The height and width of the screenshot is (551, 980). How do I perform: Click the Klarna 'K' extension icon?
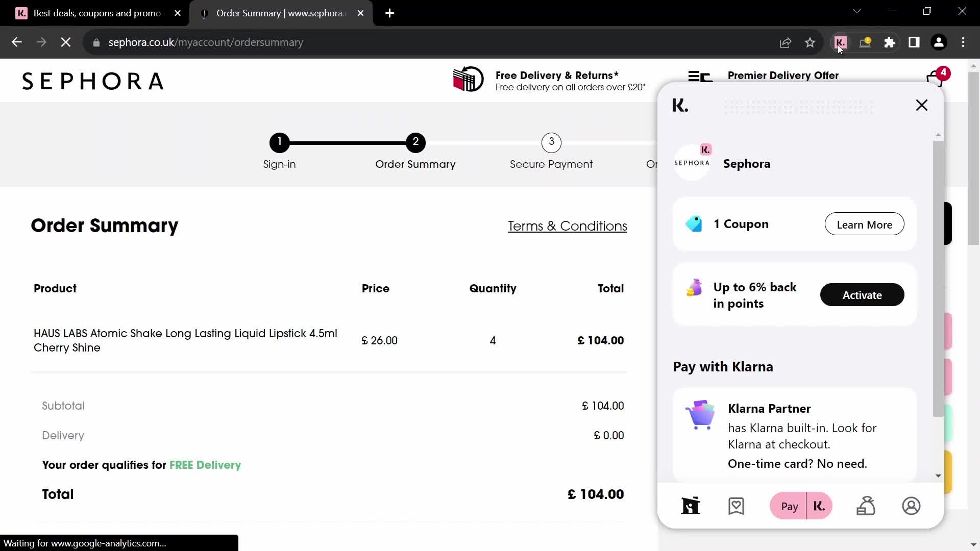(x=841, y=42)
